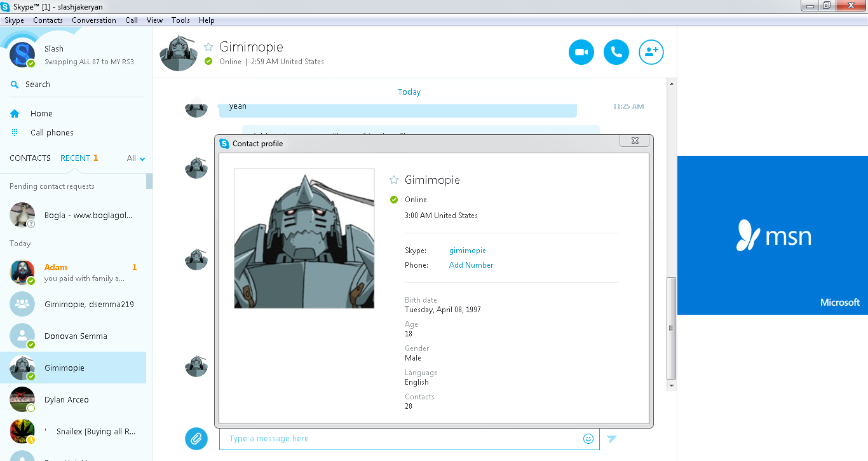Screen dimensions: 868x461
Task: Toggle favorite star in Contact profile dialog
Action: [394, 180]
